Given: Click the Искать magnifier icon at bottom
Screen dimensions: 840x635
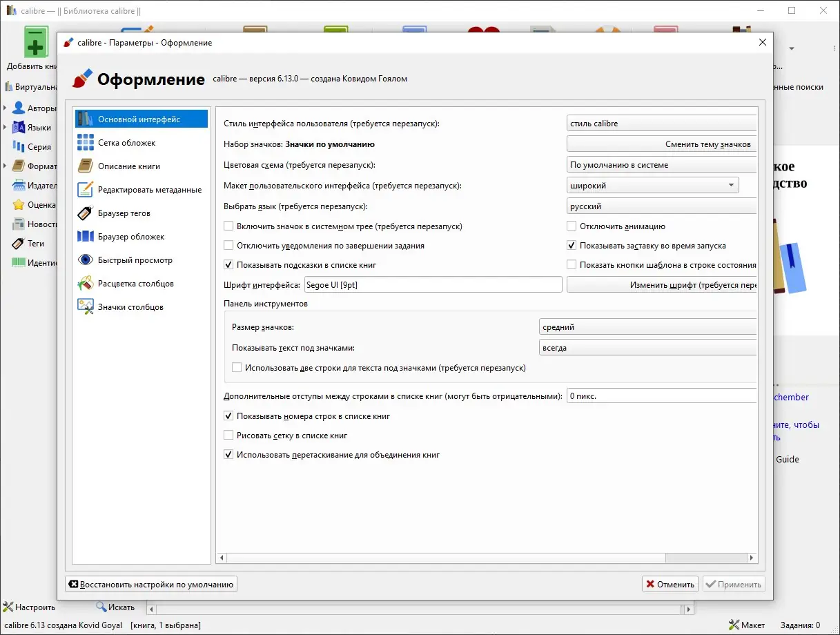Looking at the screenshot, I should [101, 607].
